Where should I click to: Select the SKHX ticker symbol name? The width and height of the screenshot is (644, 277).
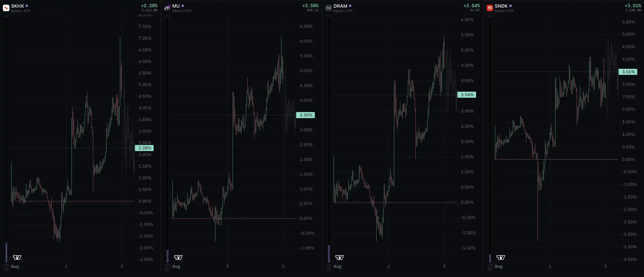[17, 6]
